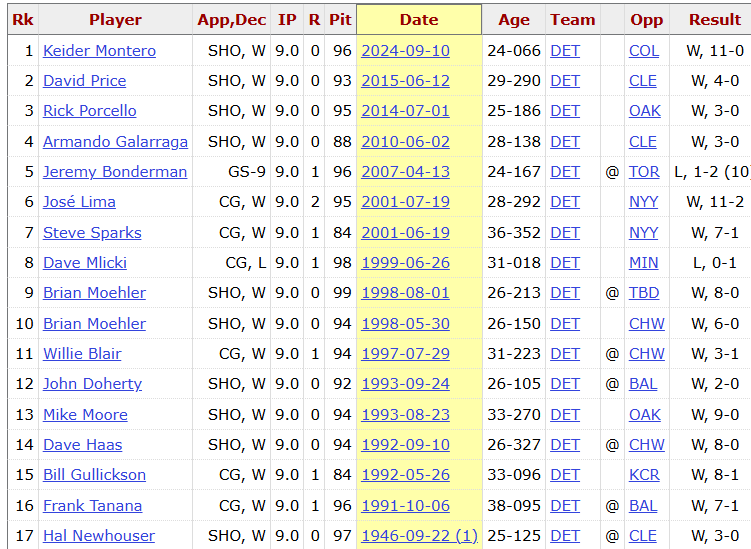Sort table by Age column header
The width and height of the screenshot is (751, 549).
514,20
